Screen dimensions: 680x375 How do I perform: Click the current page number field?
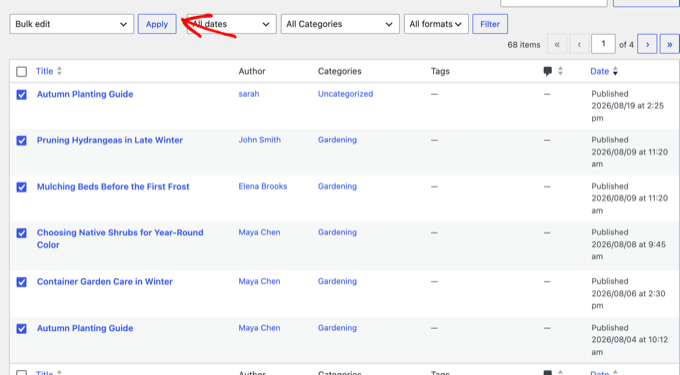[x=603, y=44]
